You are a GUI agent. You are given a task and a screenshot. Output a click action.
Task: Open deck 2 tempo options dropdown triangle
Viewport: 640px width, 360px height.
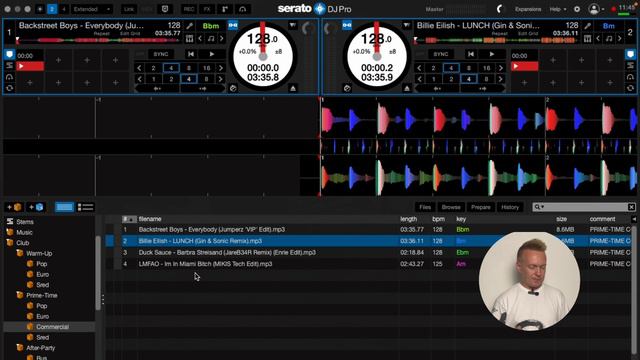407,26
